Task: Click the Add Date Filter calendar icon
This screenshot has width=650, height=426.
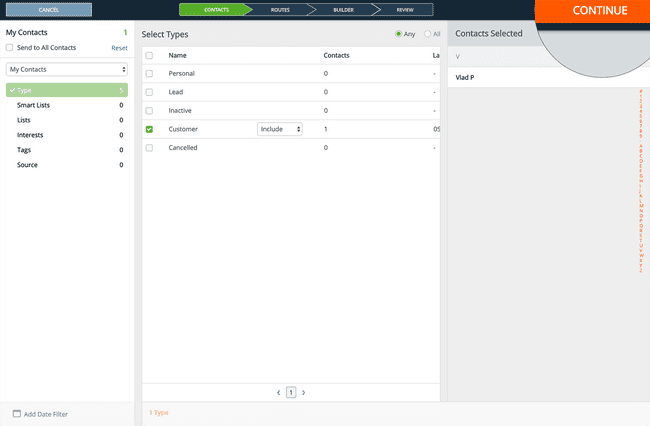Action: coord(17,414)
